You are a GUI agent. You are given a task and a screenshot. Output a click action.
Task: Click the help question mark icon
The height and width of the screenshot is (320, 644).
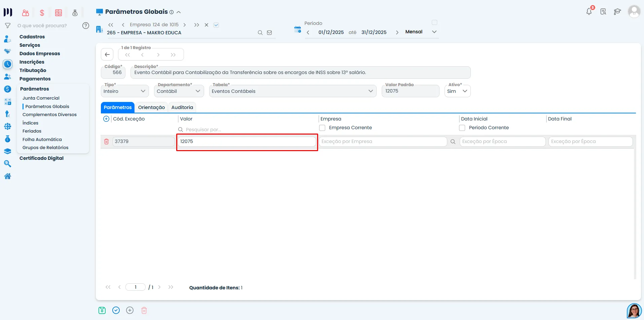point(86,26)
